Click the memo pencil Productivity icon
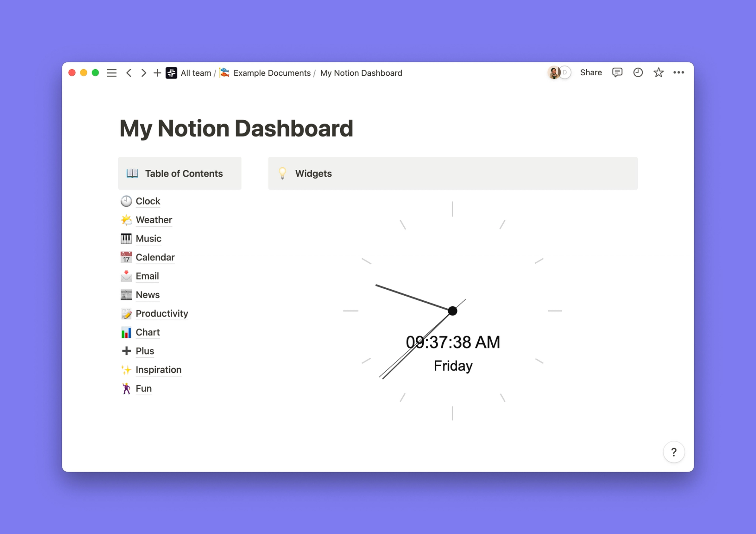This screenshot has height=534, width=756. tap(126, 313)
